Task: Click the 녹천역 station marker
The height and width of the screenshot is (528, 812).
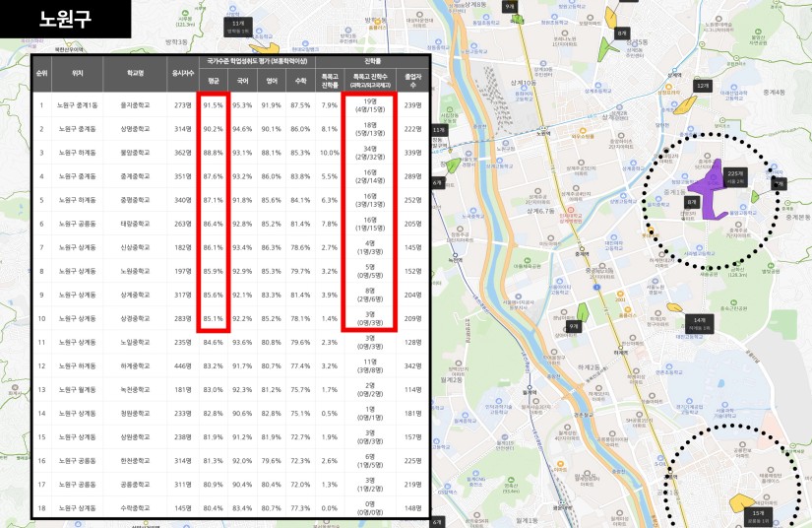Action: (x=455, y=257)
